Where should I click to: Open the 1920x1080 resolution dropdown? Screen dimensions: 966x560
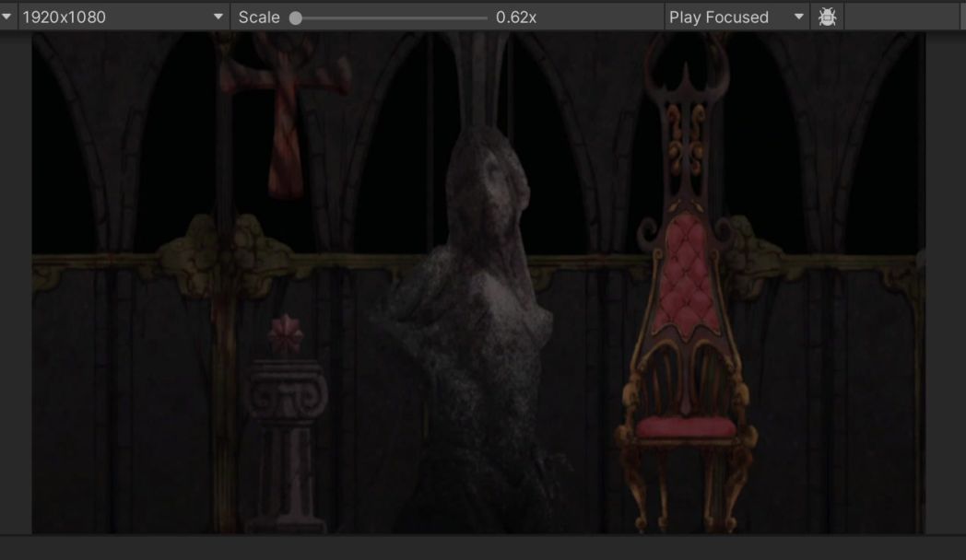(124, 17)
